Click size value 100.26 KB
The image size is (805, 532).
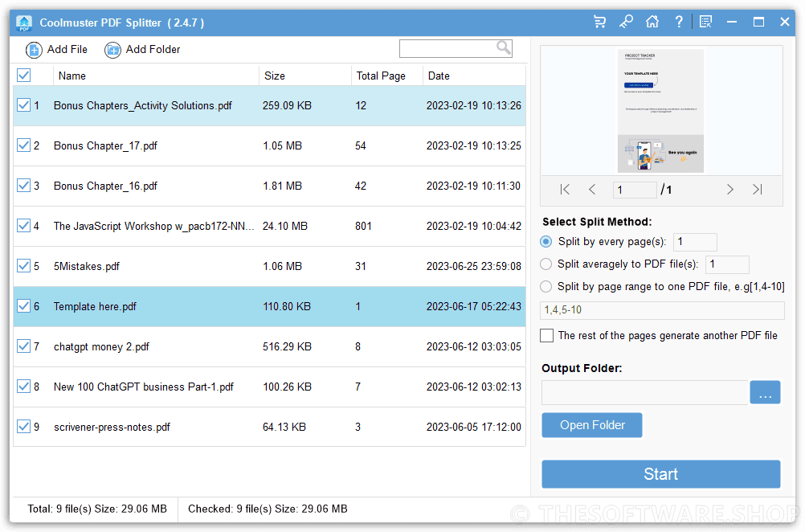(x=287, y=387)
